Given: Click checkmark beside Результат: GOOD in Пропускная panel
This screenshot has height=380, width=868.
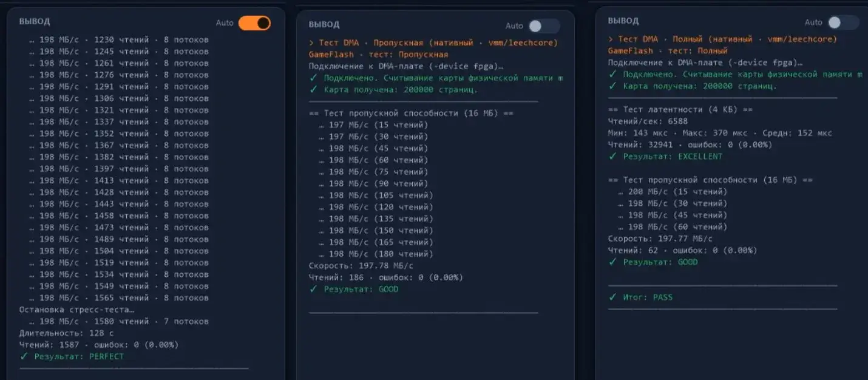Looking at the screenshot, I should click(x=313, y=290).
